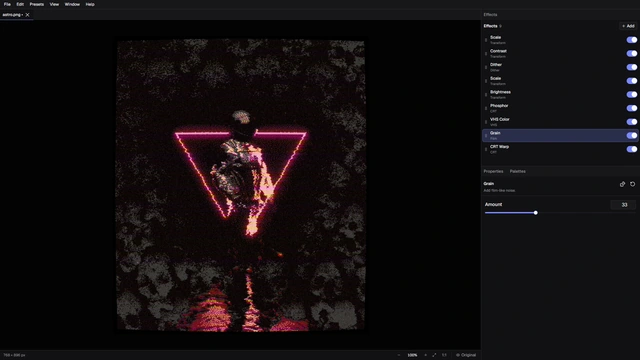This screenshot has width=640, height=360.
Task: Select the Dither effect row
Action: [560, 67]
